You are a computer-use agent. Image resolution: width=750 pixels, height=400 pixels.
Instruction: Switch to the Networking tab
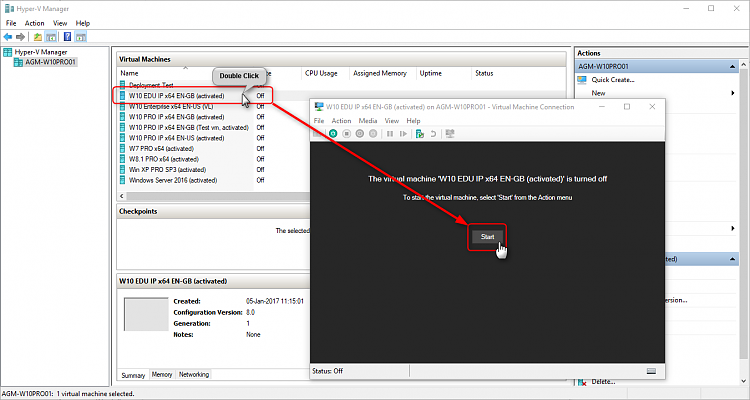[x=194, y=375]
